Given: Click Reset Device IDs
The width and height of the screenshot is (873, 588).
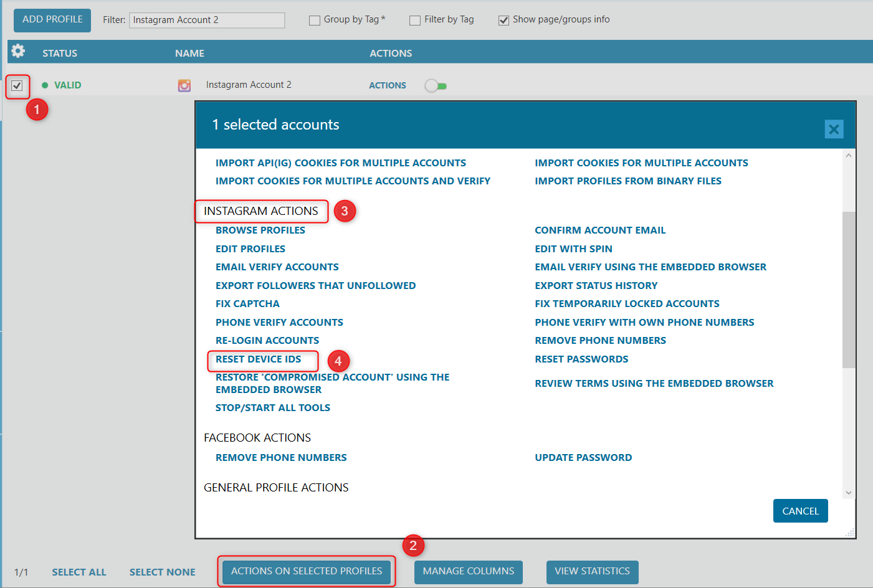Looking at the screenshot, I should 258,359.
